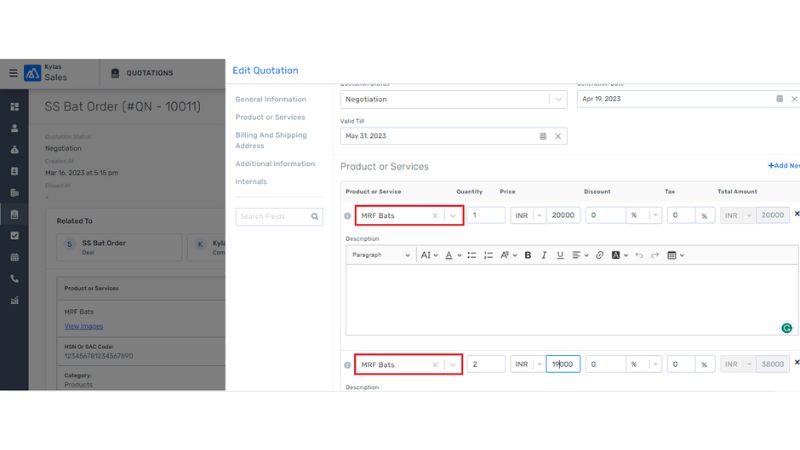Click the quantity field showing 1
Screen dimensions: 800x450
pos(486,215)
